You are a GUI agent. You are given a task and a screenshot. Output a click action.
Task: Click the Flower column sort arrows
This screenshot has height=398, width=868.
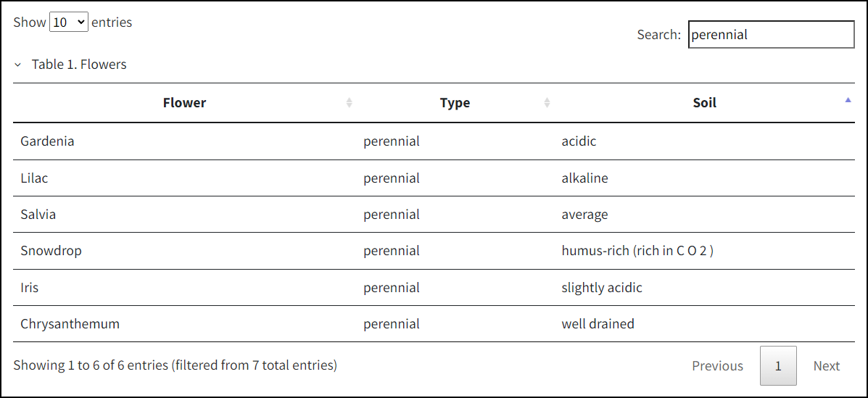(350, 102)
